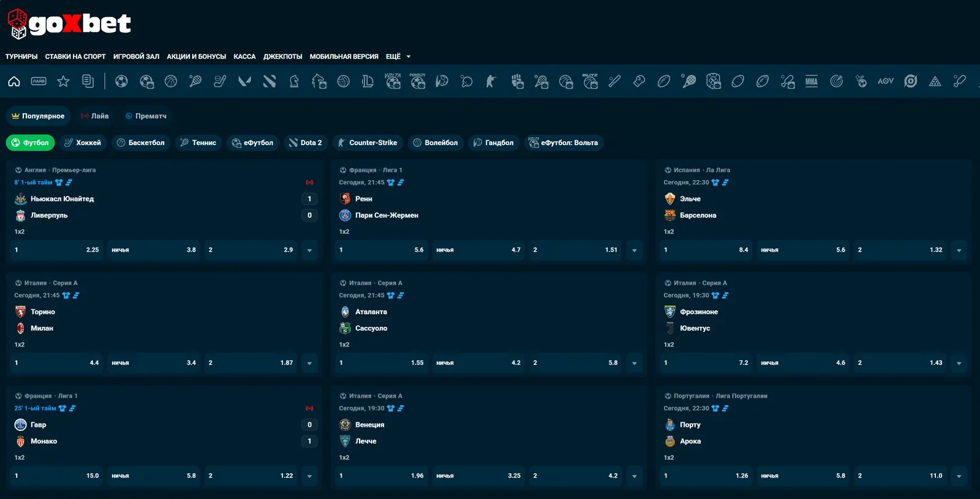Expand markets for Elche vs Barcelona

coord(959,250)
